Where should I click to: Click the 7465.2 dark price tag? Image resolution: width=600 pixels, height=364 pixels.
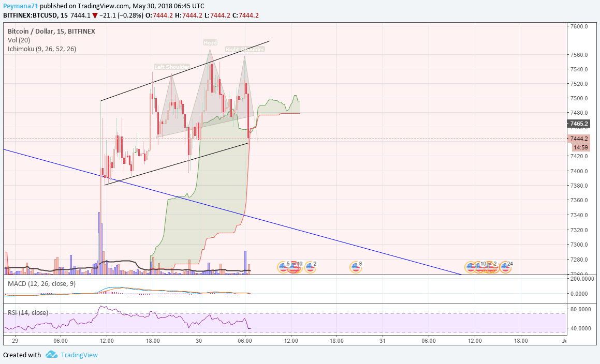578,124
